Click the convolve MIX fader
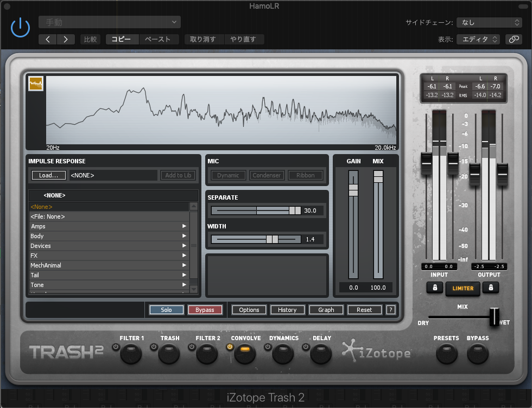The width and height of the screenshot is (532, 408). pyautogui.click(x=378, y=177)
